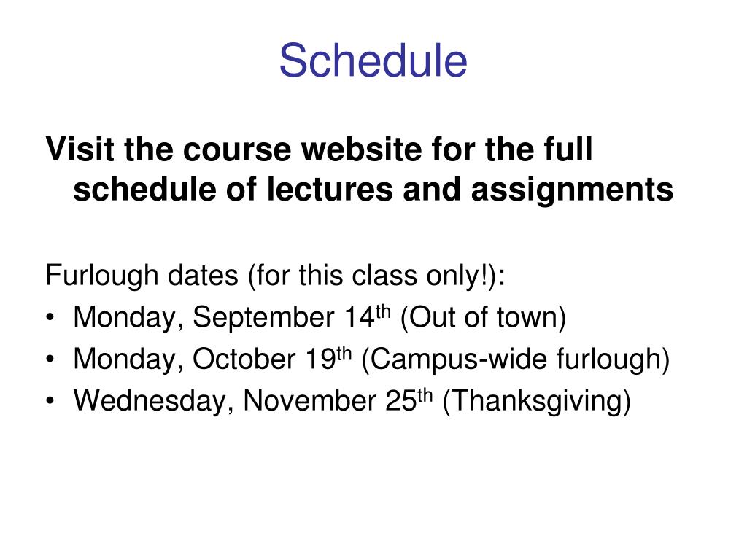
Task: Click the 'Furlough dates' line
Action: click(x=275, y=276)
